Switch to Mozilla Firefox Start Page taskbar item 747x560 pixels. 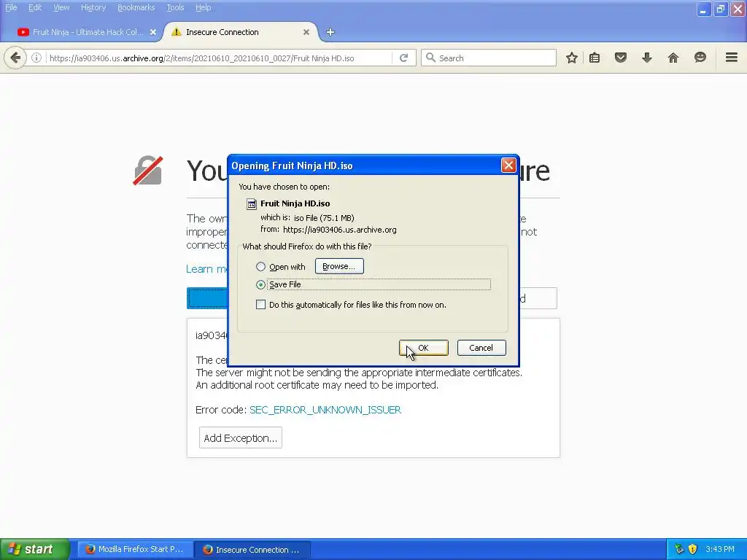pos(135,549)
